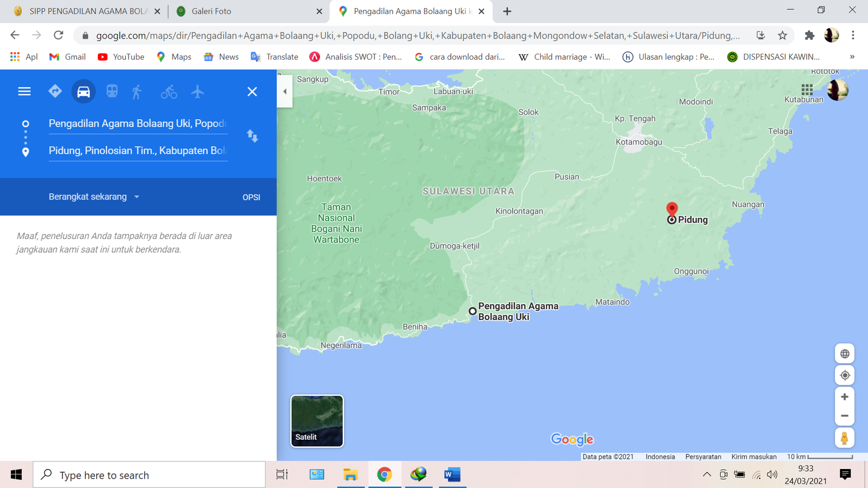This screenshot has width=868, height=488.
Task: Open Apl apps bookmark
Action: [x=24, y=57]
